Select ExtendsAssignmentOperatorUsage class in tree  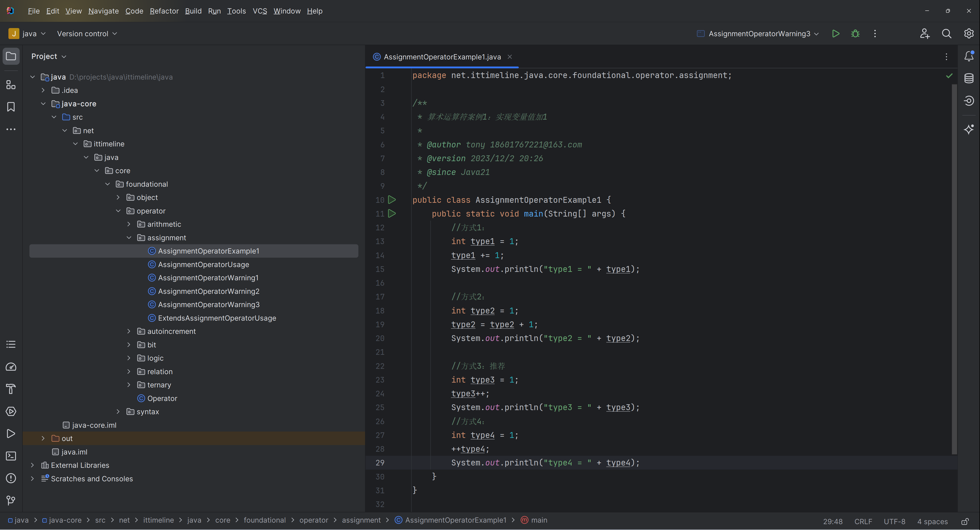pos(217,318)
